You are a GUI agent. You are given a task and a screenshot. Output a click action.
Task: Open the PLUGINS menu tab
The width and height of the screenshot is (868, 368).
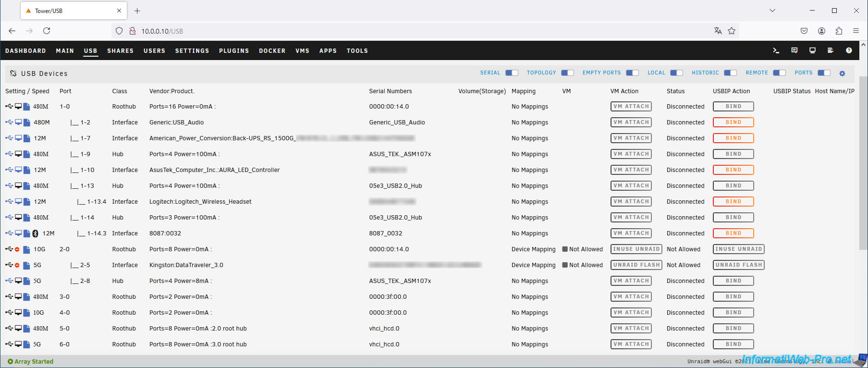234,51
